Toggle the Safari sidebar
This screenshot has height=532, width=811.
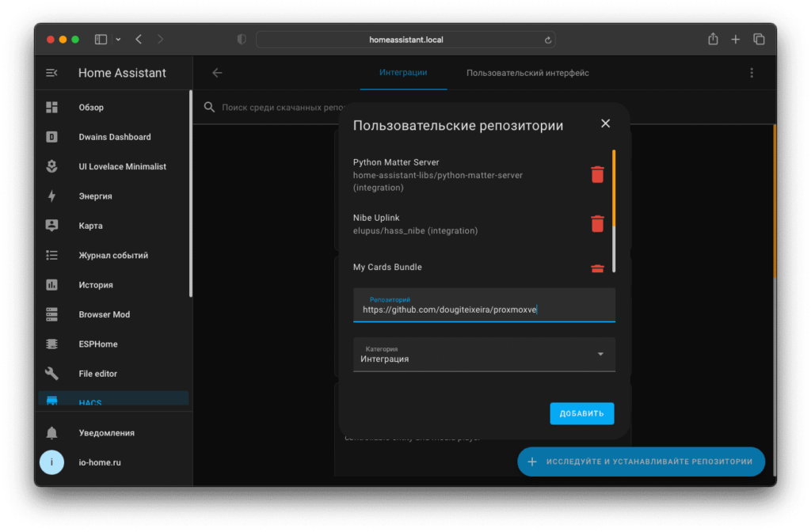(x=101, y=40)
